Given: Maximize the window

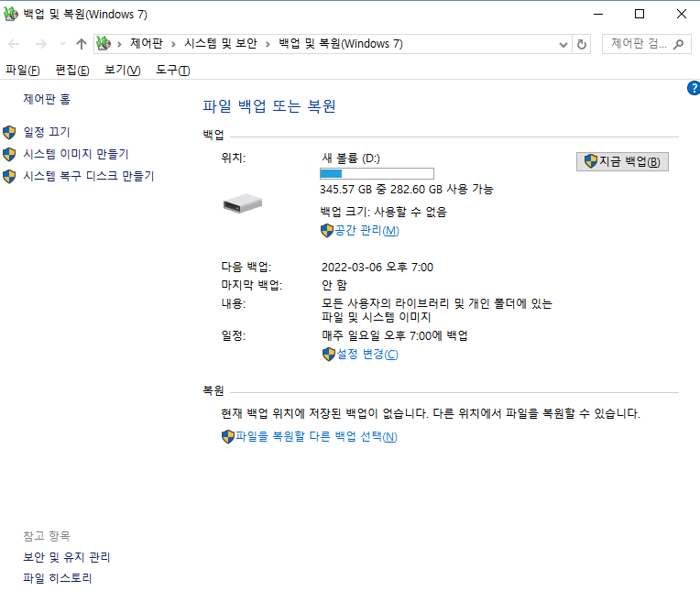Looking at the screenshot, I should tap(640, 14).
